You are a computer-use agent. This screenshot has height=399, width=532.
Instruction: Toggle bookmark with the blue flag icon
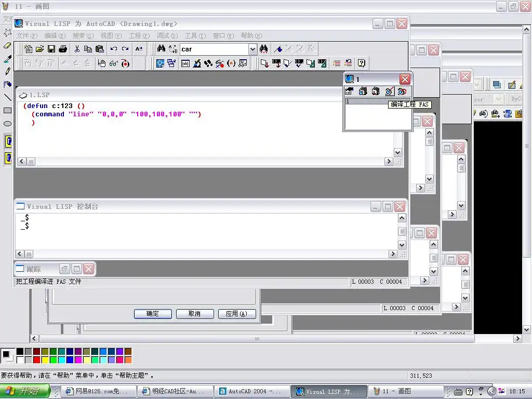278,49
